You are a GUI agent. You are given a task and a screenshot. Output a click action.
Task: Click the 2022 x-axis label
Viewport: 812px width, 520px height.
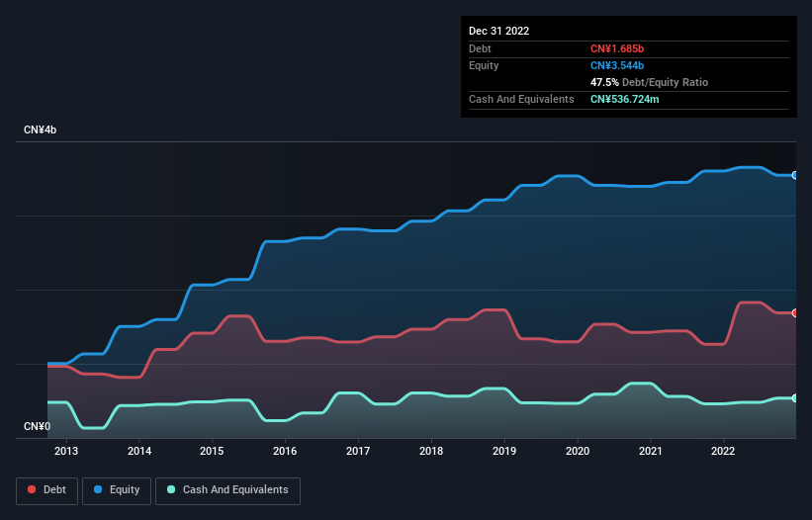pyautogui.click(x=723, y=451)
